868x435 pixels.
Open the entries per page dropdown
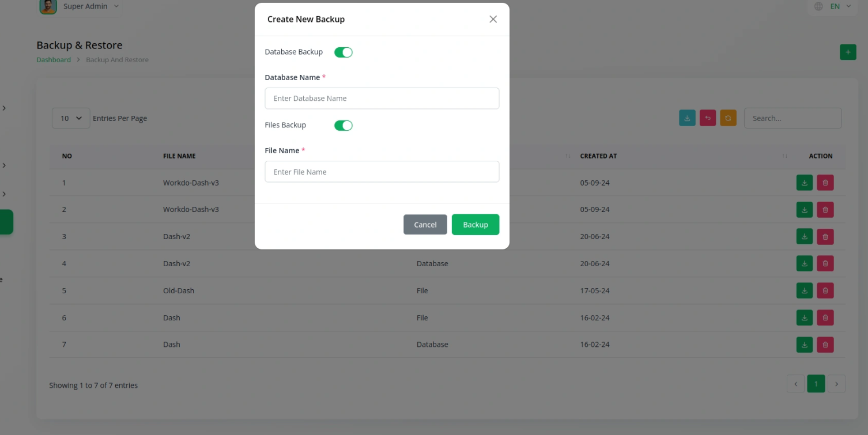pyautogui.click(x=71, y=118)
